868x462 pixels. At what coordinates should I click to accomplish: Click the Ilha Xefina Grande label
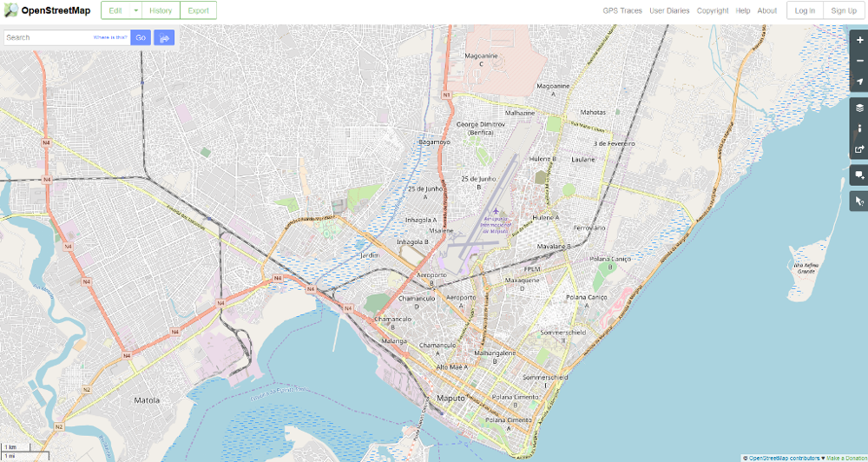tap(806, 269)
